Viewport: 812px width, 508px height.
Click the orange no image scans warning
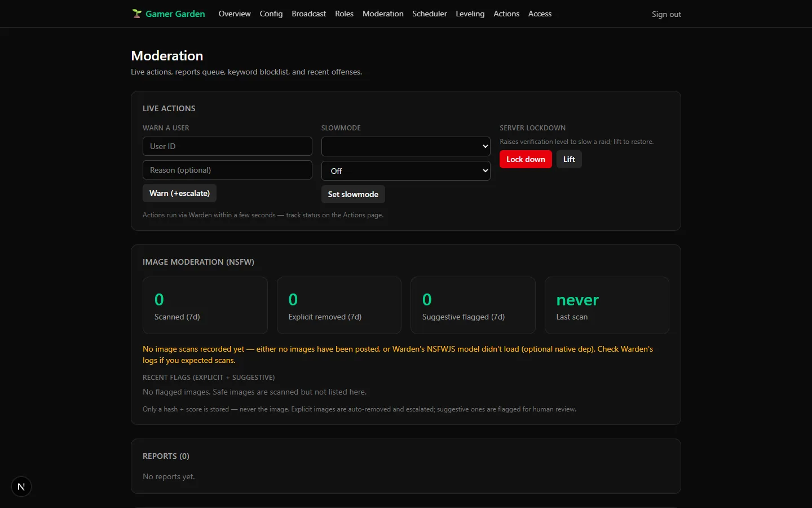[x=398, y=354]
